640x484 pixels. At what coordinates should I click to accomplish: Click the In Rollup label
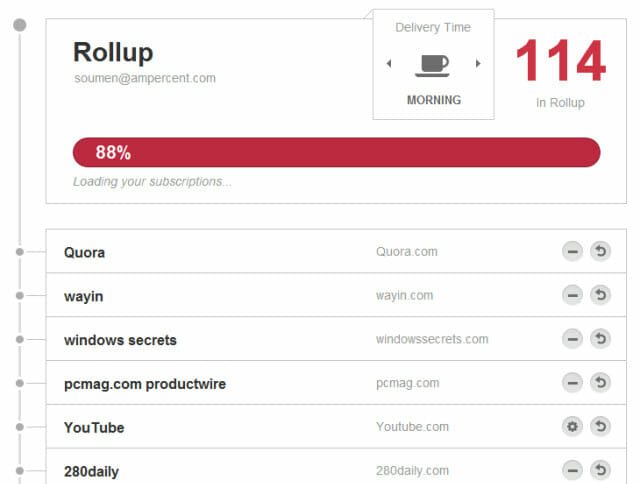(x=560, y=102)
